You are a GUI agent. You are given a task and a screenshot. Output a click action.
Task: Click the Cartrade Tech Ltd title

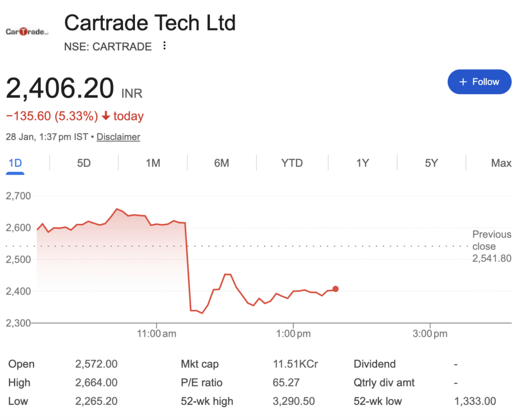coord(150,23)
